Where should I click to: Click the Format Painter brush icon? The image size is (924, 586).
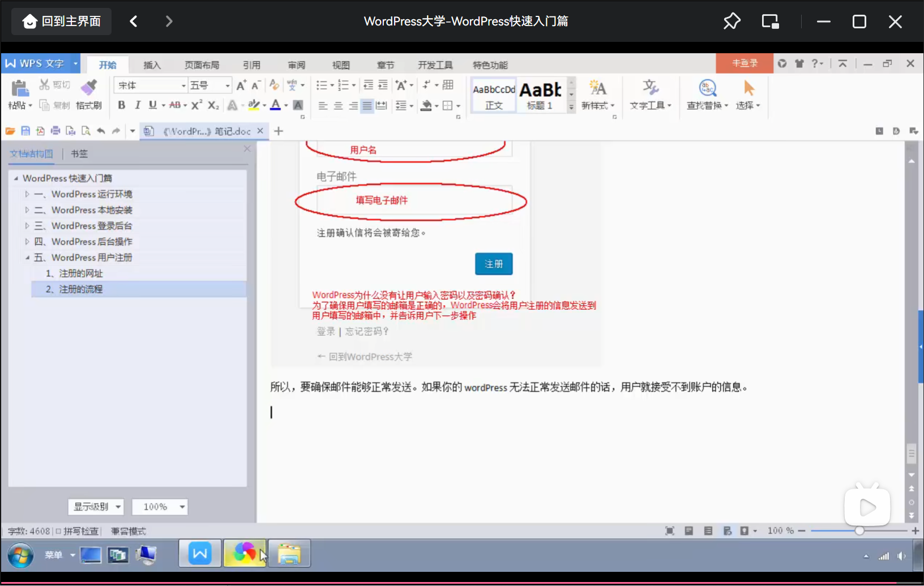89,88
